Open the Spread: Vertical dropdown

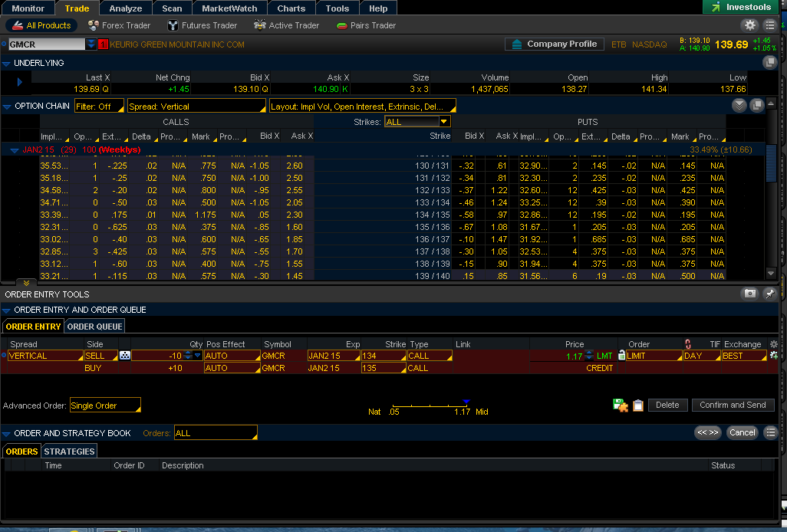pos(196,107)
